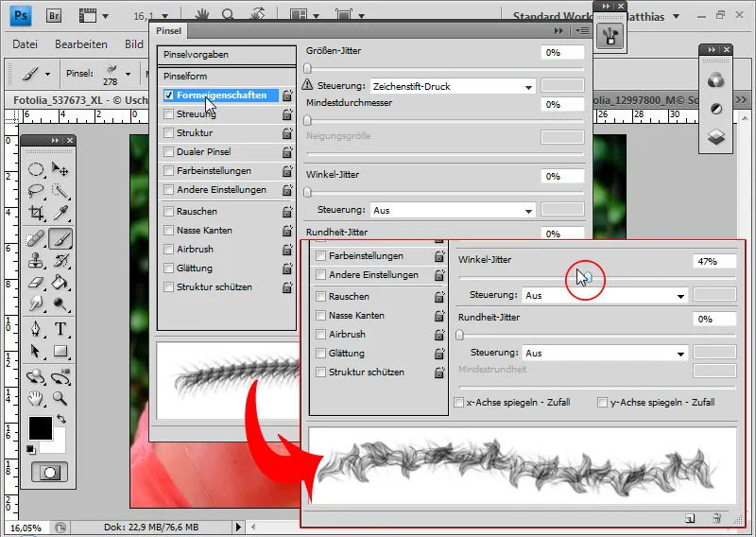Click the Rotate View tool in application bar
This screenshot has width=756, height=537.
pos(258,15)
